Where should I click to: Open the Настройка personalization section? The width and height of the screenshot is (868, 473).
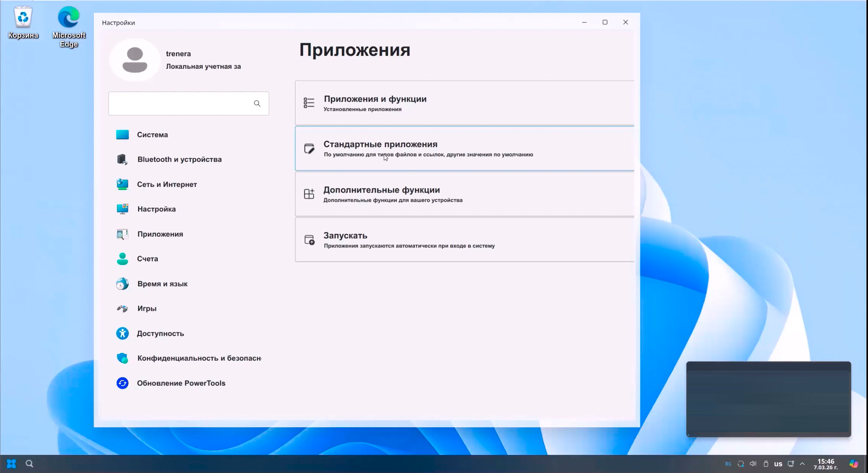[x=156, y=209]
